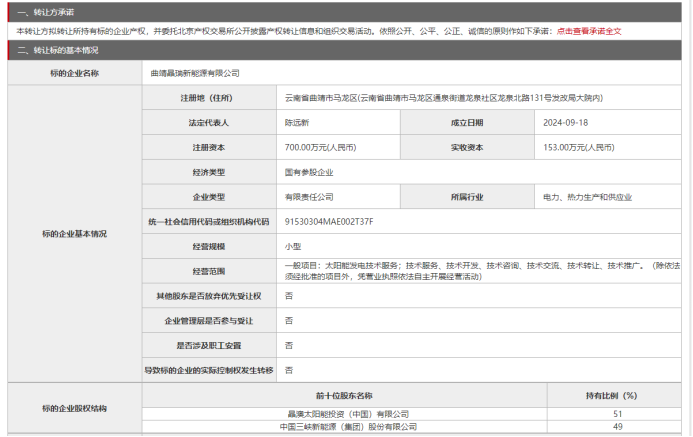This screenshot has height=437, width=693.
Task: Click the 标的企业股权结构 row header
Action: click(x=75, y=409)
